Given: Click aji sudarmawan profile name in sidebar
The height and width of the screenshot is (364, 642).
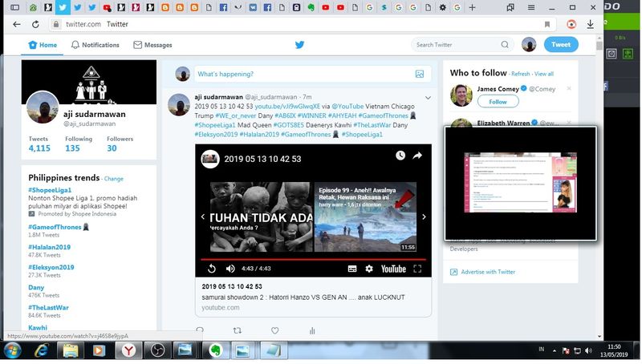Looking at the screenshot, I should pos(95,114).
